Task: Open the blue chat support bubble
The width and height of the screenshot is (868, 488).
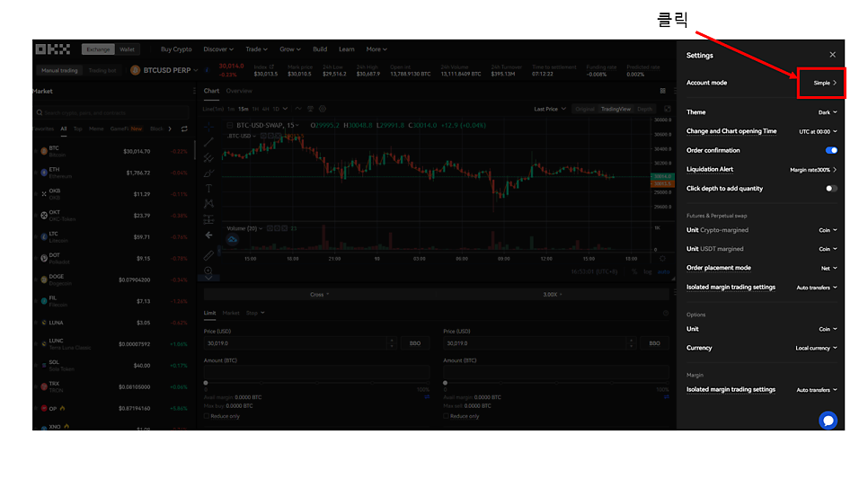Action: (828, 421)
